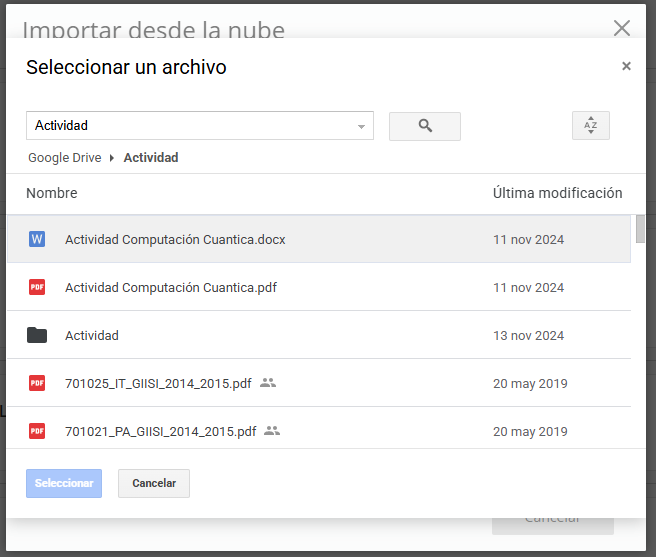Close the Seleccionar un archivo dialog

626,67
